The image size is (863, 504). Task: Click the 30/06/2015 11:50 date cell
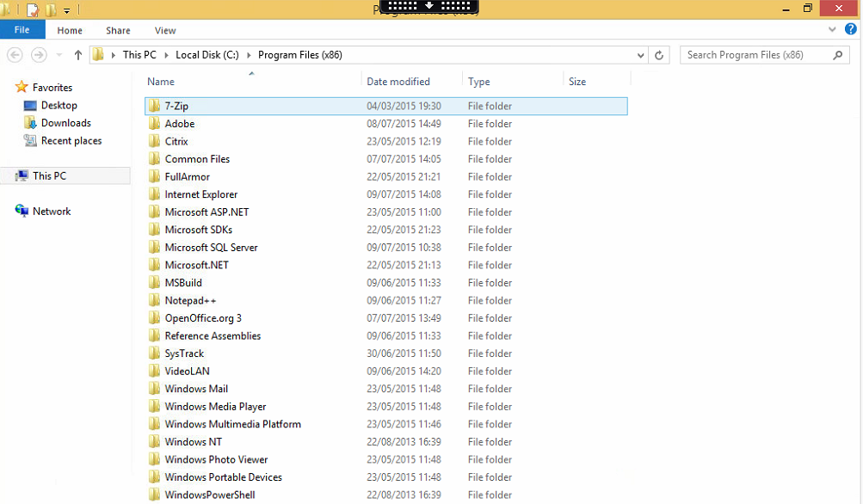(404, 353)
